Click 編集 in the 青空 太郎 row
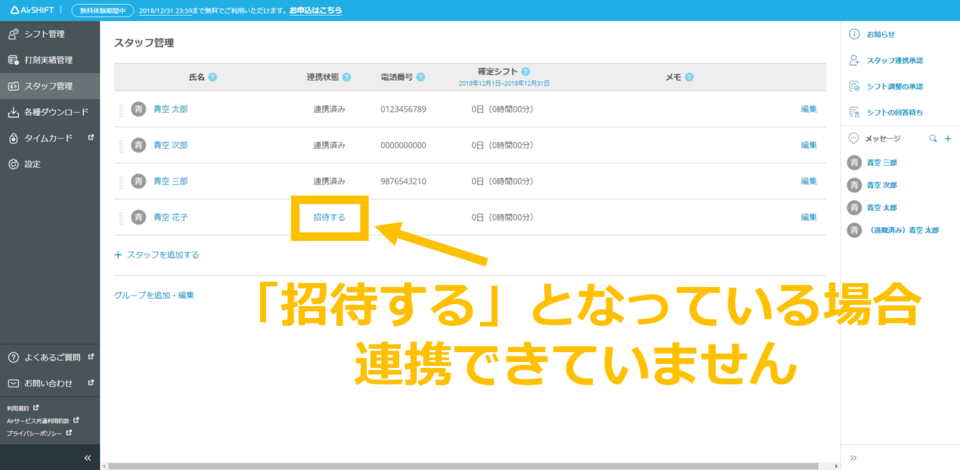 tap(809, 110)
